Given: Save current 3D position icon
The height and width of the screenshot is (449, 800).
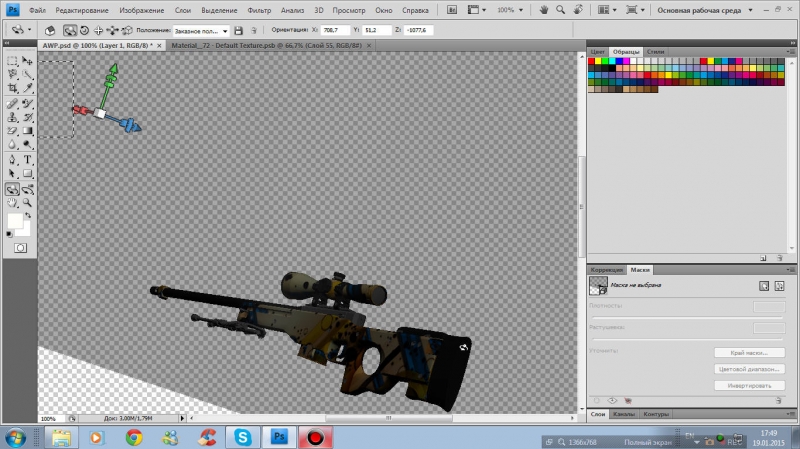Looking at the screenshot, I should pyautogui.click(x=238, y=31).
